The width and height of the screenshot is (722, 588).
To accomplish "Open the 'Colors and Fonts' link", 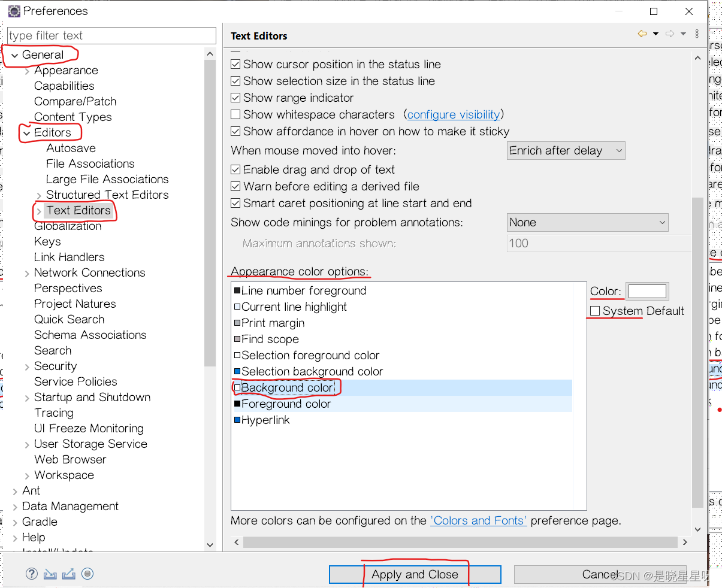I will pyautogui.click(x=479, y=520).
